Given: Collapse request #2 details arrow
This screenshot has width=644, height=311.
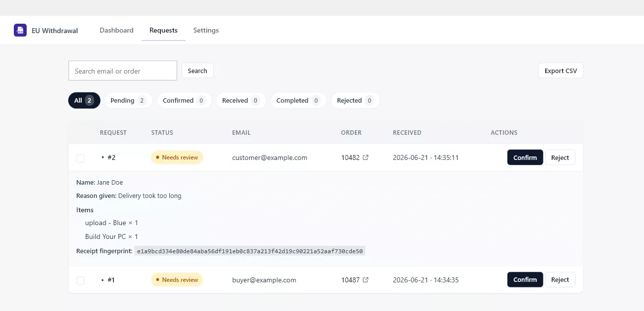Looking at the screenshot, I should tap(103, 157).
